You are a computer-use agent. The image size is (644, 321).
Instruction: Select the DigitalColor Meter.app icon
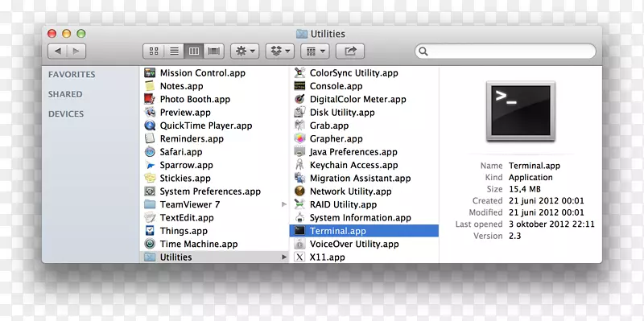(x=300, y=99)
